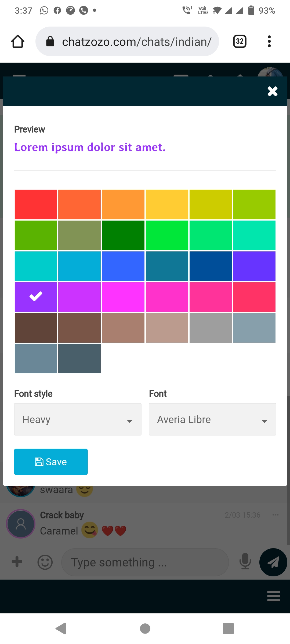This screenshot has height=644, width=290.
Task: Pick the dark green color swatch
Action: point(123,235)
